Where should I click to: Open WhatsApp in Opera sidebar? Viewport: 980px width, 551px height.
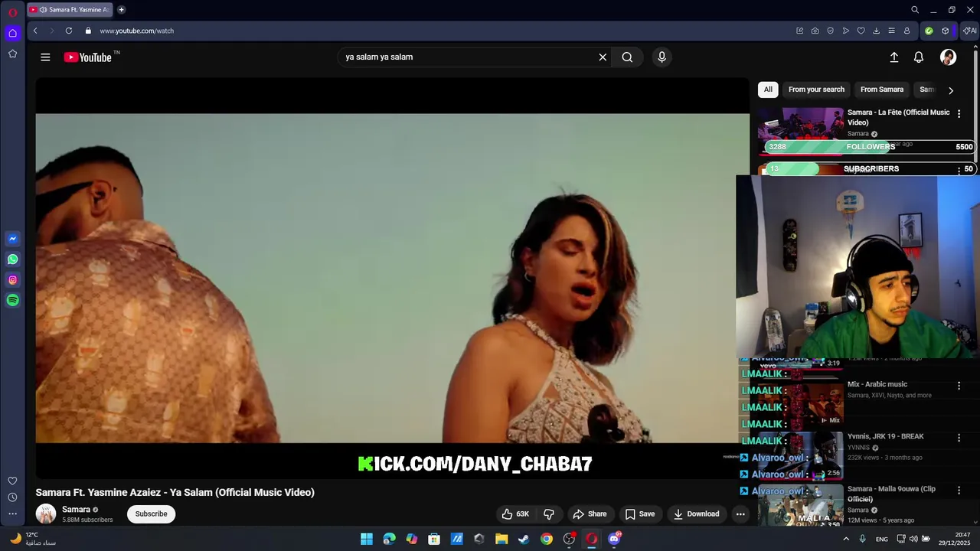(12, 259)
